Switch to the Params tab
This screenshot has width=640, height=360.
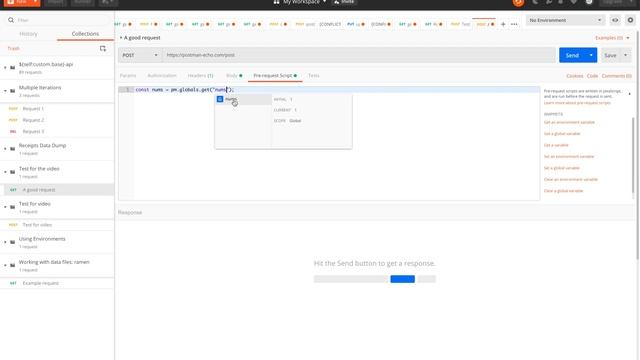click(128, 76)
